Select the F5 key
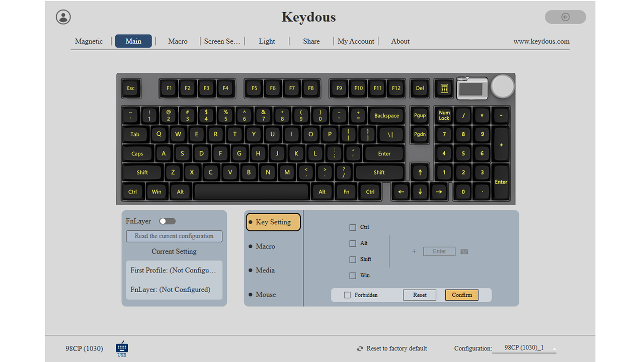Screen dimensions: 644x362 pyautogui.click(x=254, y=88)
